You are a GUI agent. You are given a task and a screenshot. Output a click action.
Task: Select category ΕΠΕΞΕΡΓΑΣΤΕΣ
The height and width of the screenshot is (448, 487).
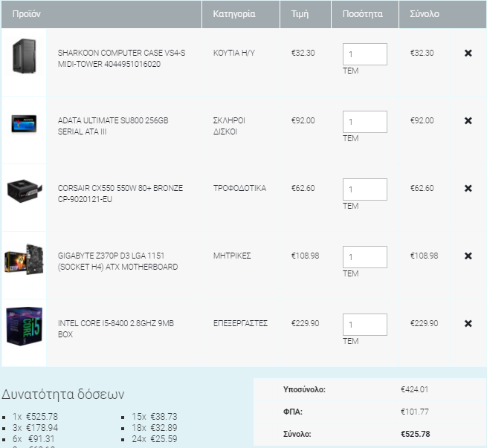(240, 324)
